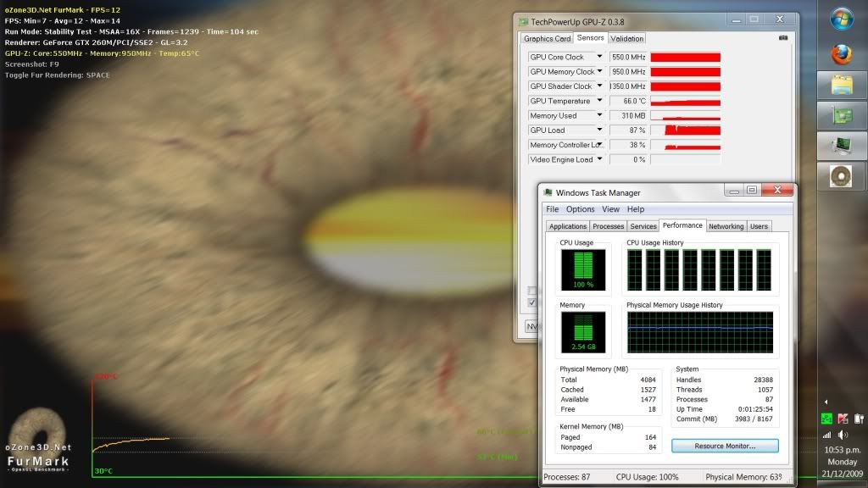Open the GPU Load dropdown
The height and width of the screenshot is (488, 868).
(x=599, y=130)
